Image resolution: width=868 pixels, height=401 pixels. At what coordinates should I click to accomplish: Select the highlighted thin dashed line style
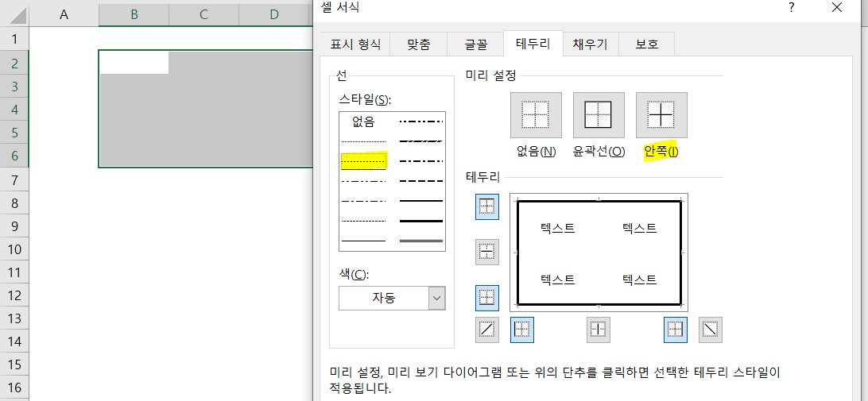(364, 161)
